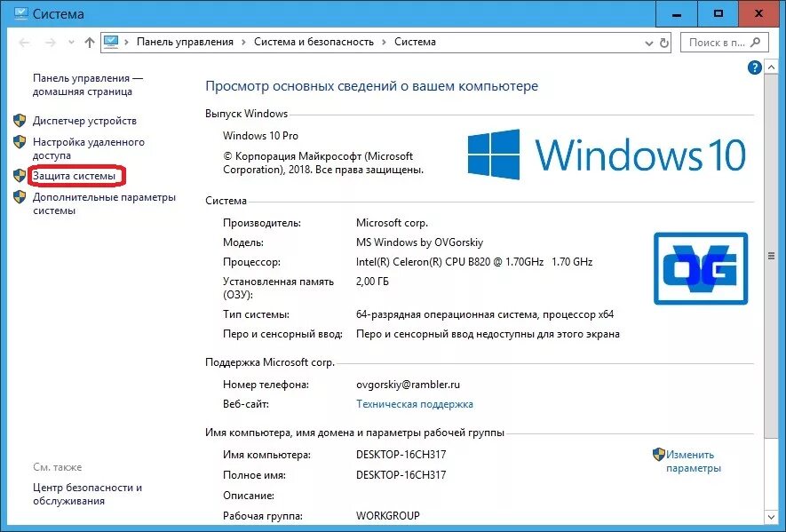
Task: Click the Back navigation arrow
Action: [x=24, y=43]
